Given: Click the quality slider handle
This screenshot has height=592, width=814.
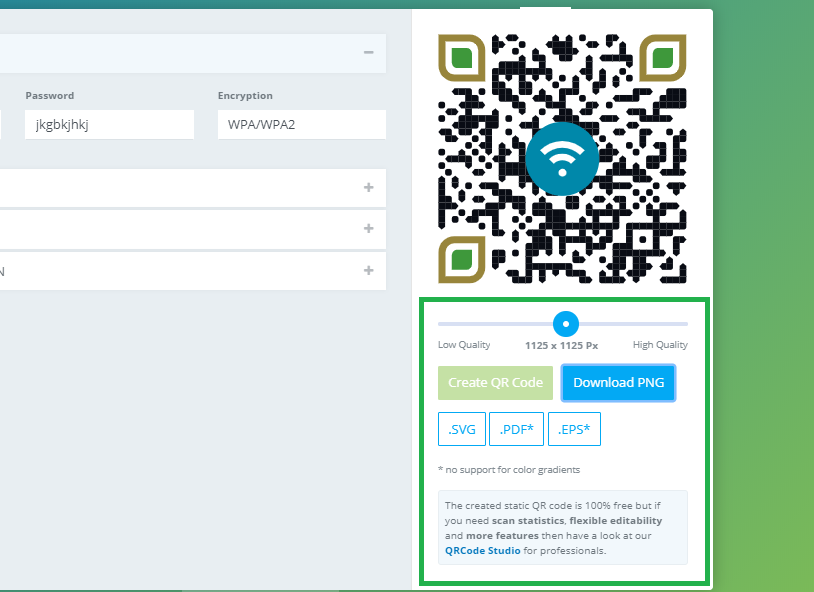Looking at the screenshot, I should pos(566,324).
